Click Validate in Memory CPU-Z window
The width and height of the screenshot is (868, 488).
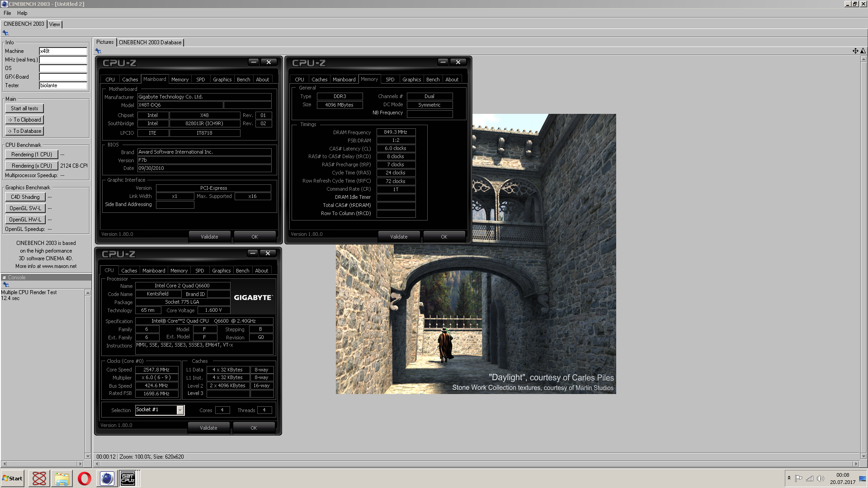click(399, 237)
